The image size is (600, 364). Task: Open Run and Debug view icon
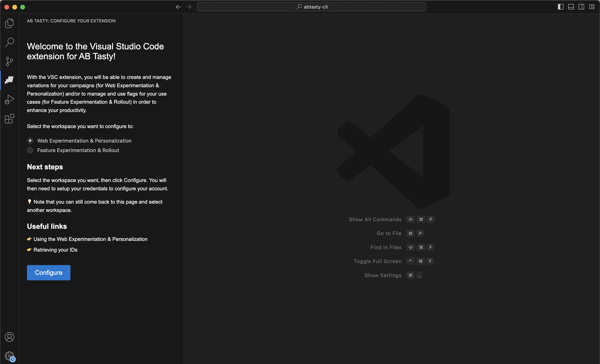pyautogui.click(x=10, y=100)
